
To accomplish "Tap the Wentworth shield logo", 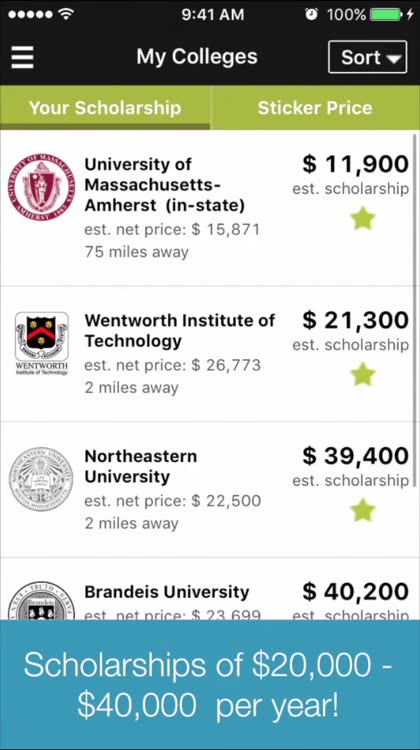I will click(42, 343).
